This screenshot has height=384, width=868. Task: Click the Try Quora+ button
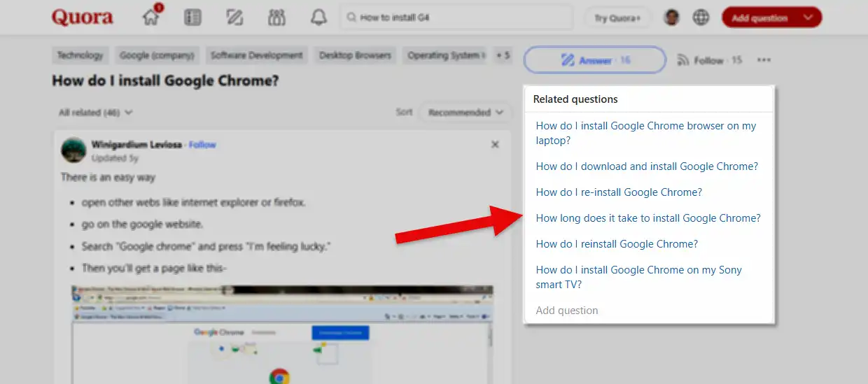617,18
